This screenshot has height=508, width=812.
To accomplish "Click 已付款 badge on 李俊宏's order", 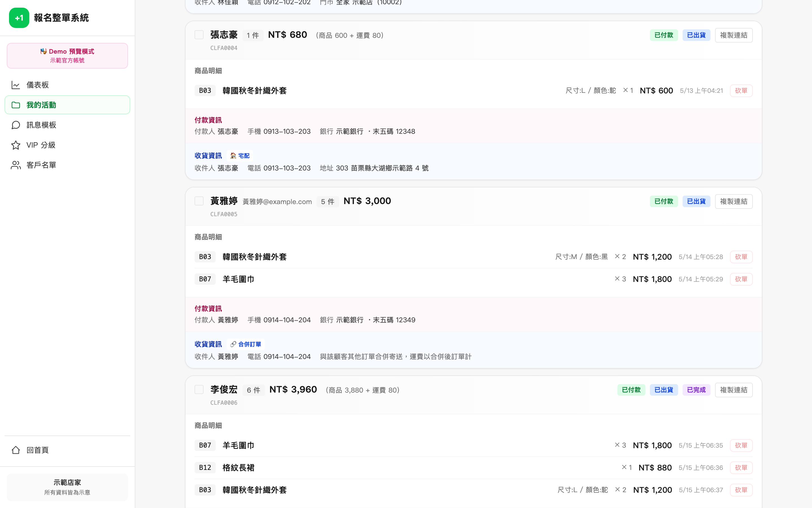I will [631, 390].
